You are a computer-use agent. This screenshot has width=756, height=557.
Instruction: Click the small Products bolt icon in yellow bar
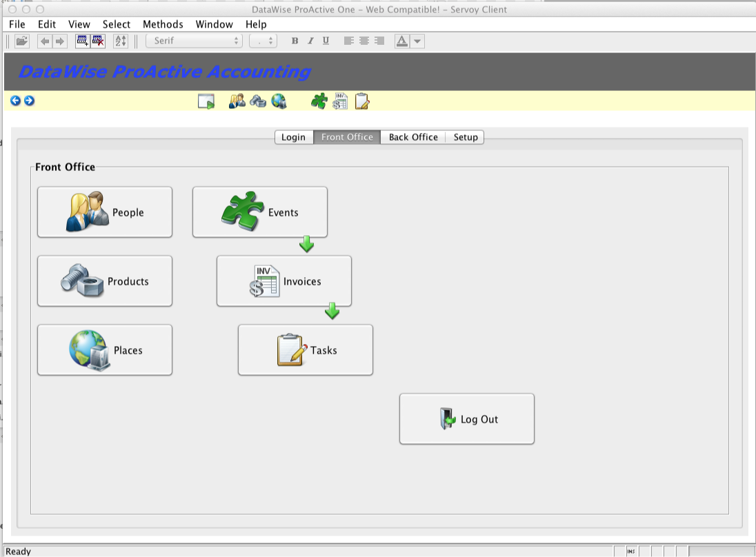(258, 101)
